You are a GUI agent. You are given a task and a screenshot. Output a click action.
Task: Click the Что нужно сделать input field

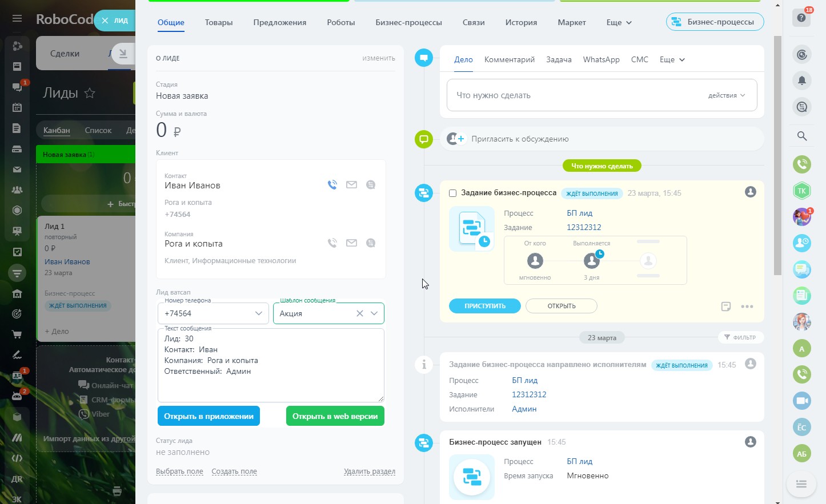point(602,95)
